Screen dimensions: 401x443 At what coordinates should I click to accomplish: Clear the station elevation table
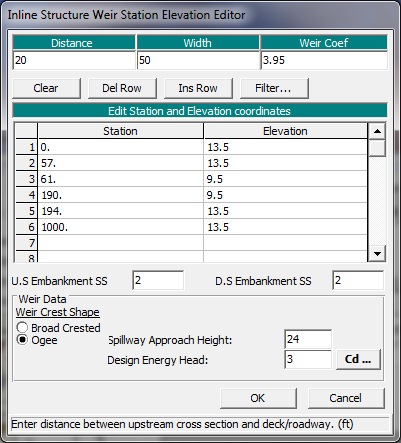46,88
